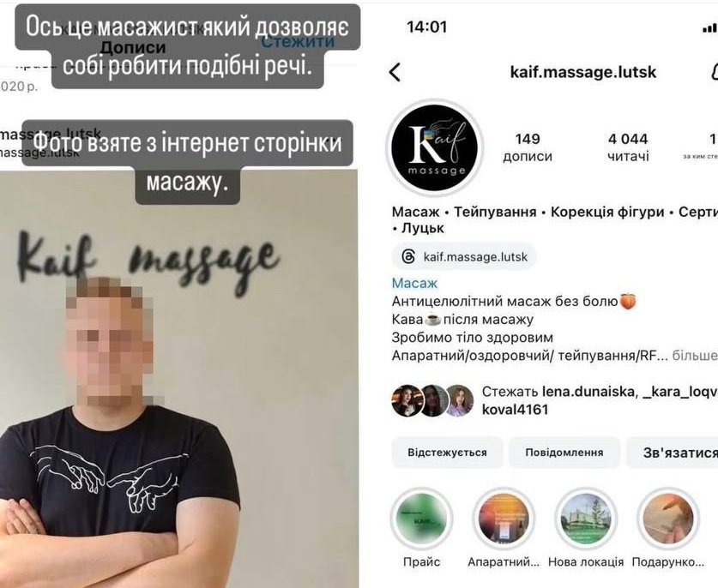Tap the mutual followers avatar group
718x588 pixels.
tap(432, 400)
